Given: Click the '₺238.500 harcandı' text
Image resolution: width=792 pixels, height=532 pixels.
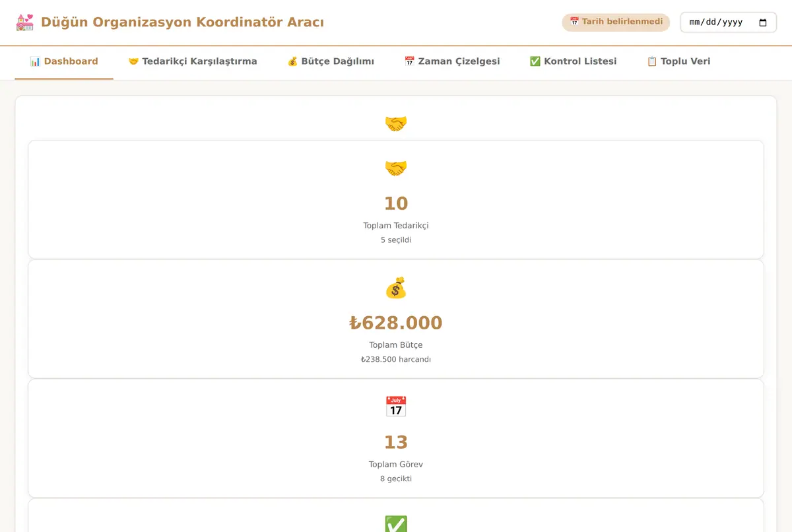Looking at the screenshot, I should (x=396, y=360).
